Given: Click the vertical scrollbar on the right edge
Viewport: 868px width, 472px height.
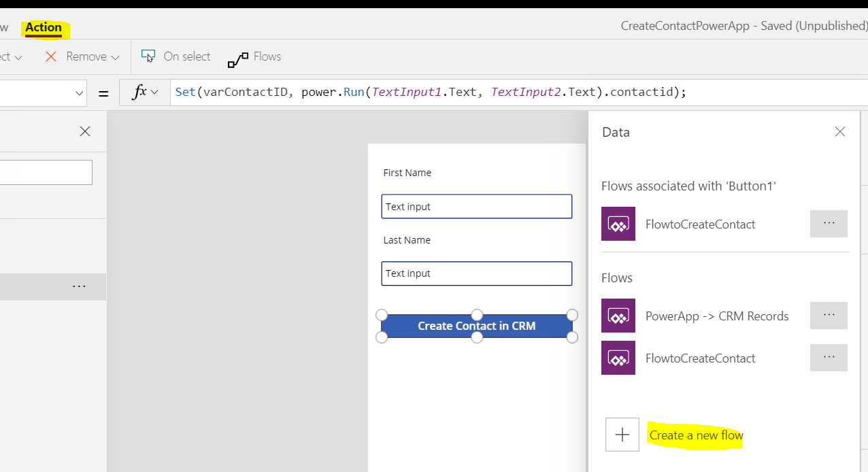Looking at the screenshot, I should click(864, 272).
